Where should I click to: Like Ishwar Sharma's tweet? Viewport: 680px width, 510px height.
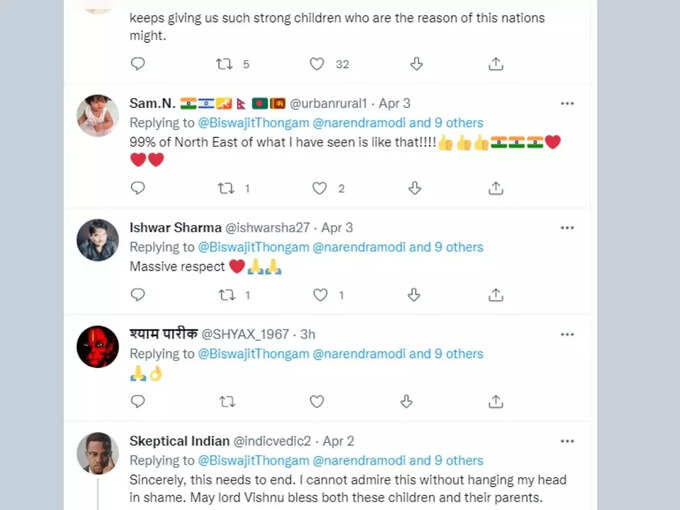(x=320, y=295)
